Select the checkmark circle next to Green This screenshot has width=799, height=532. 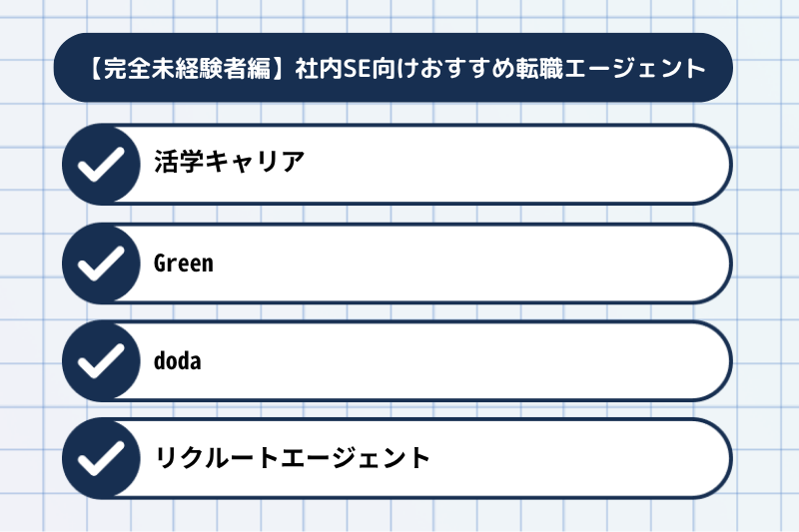[101, 264]
